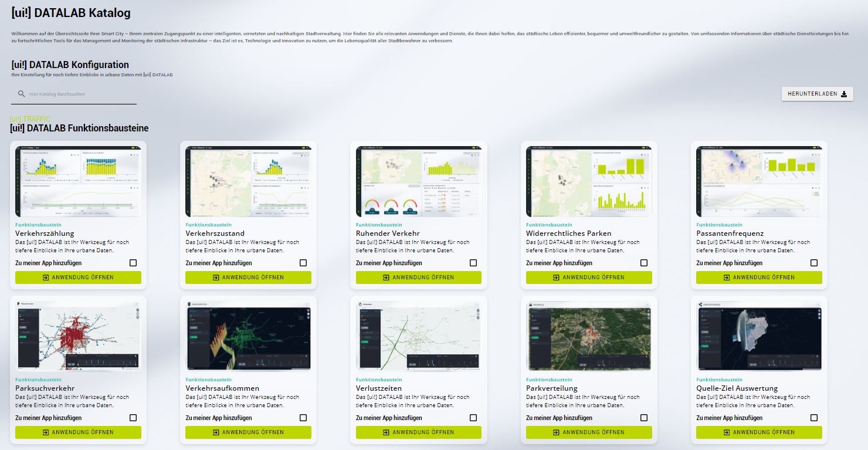Click the [ui!] TRAFFIC category label
The image size is (868, 450).
click(30, 119)
